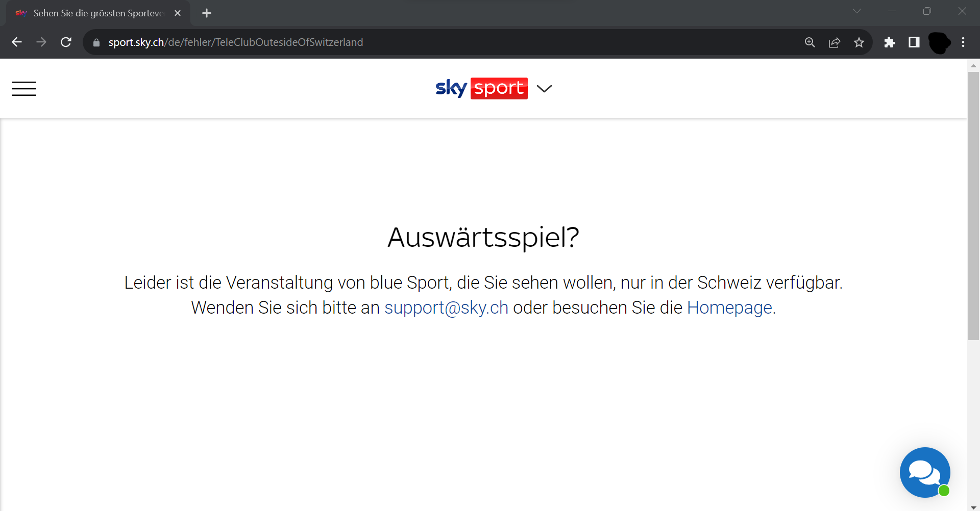Open the zoom magnifier icon in address bar
Screen dimensions: 980x511
click(810, 42)
